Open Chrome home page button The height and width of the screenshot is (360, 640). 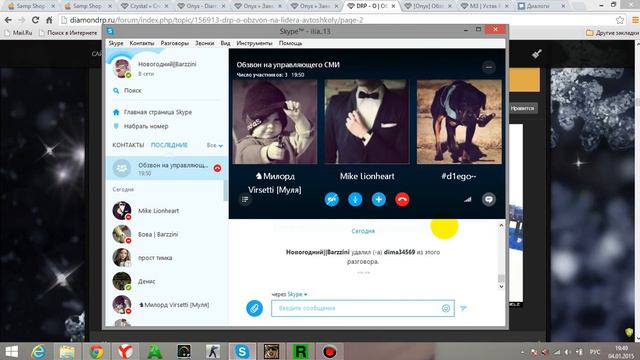point(49,20)
